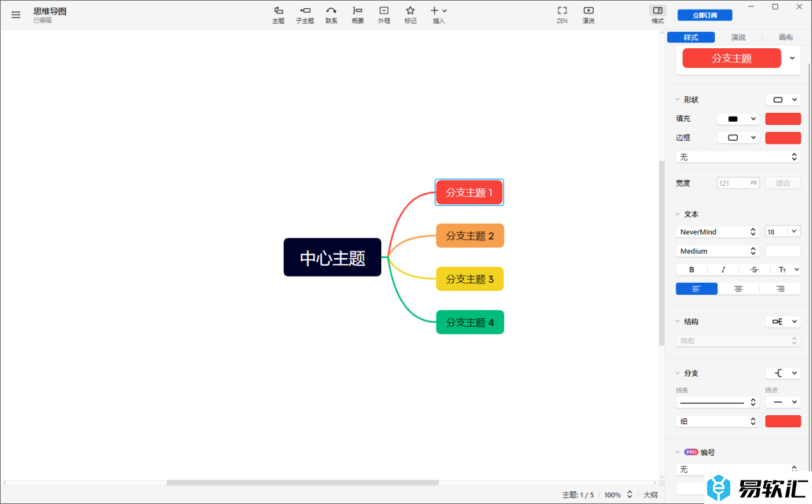Open the branch shape dropdown
This screenshot has width=812, height=504.
click(783, 373)
